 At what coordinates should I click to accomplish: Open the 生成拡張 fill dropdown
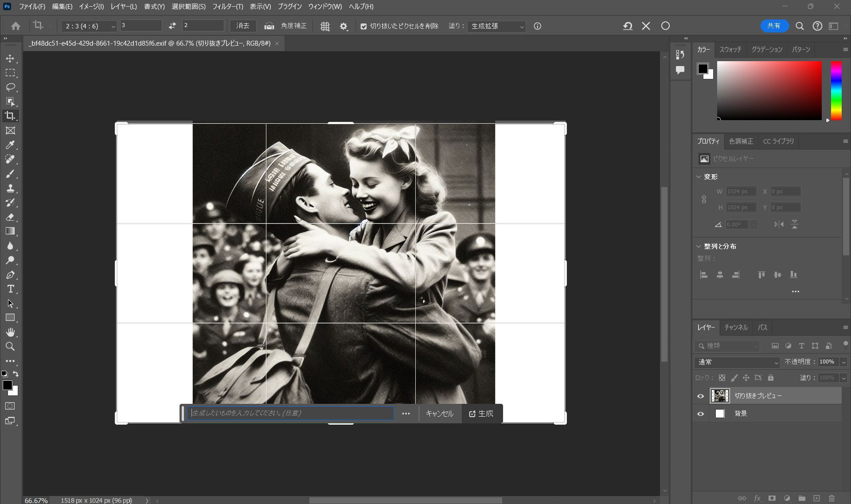point(496,26)
